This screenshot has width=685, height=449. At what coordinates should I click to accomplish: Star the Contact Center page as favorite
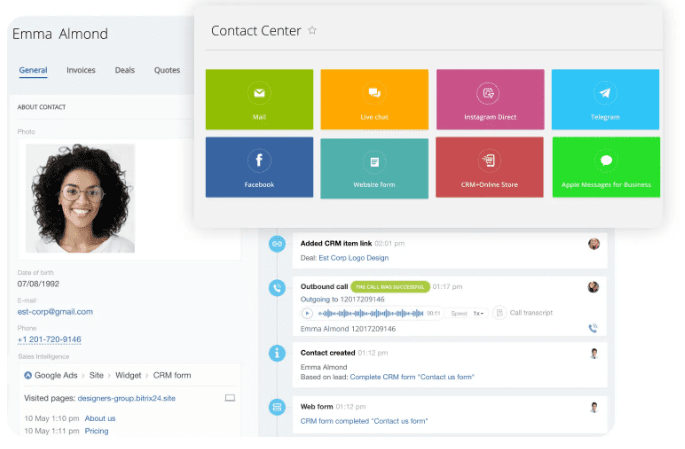312,30
